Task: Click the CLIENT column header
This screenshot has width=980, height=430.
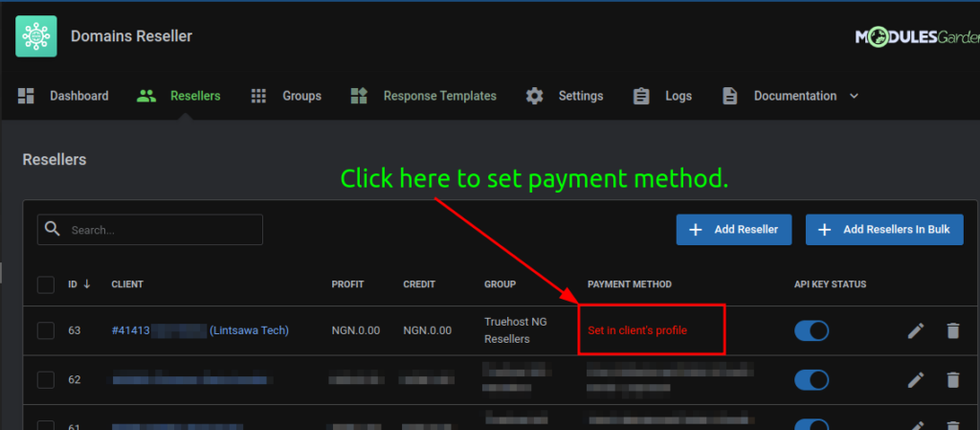Action: point(127,284)
